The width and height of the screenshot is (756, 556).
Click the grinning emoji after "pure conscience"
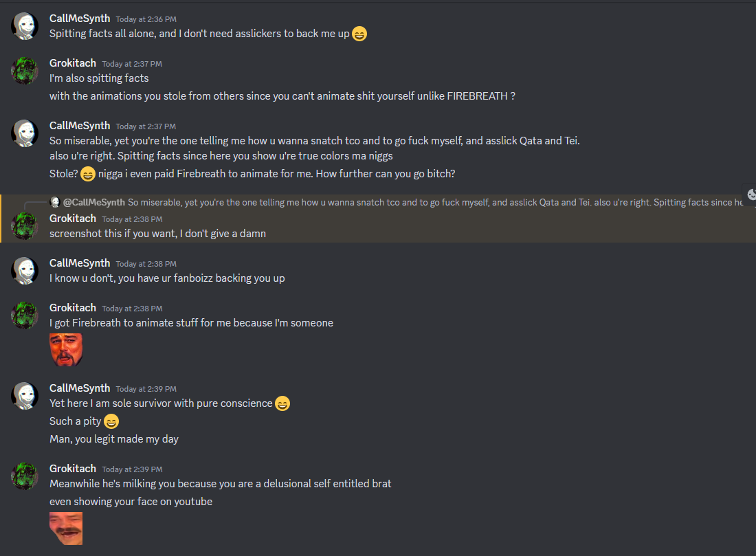click(282, 404)
